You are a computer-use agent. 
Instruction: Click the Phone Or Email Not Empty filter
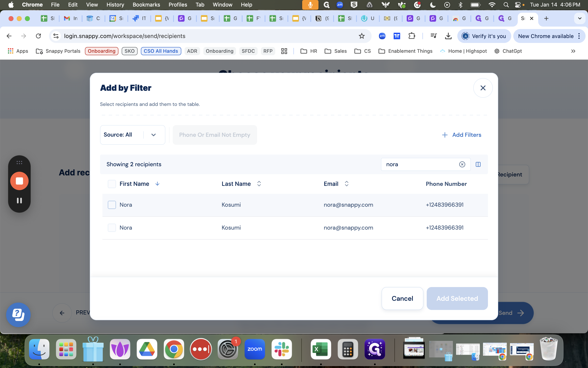(x=215, y=135)
